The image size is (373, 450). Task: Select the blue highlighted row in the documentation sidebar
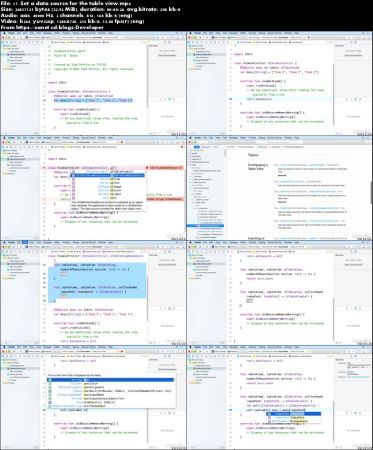coord(205,226)
